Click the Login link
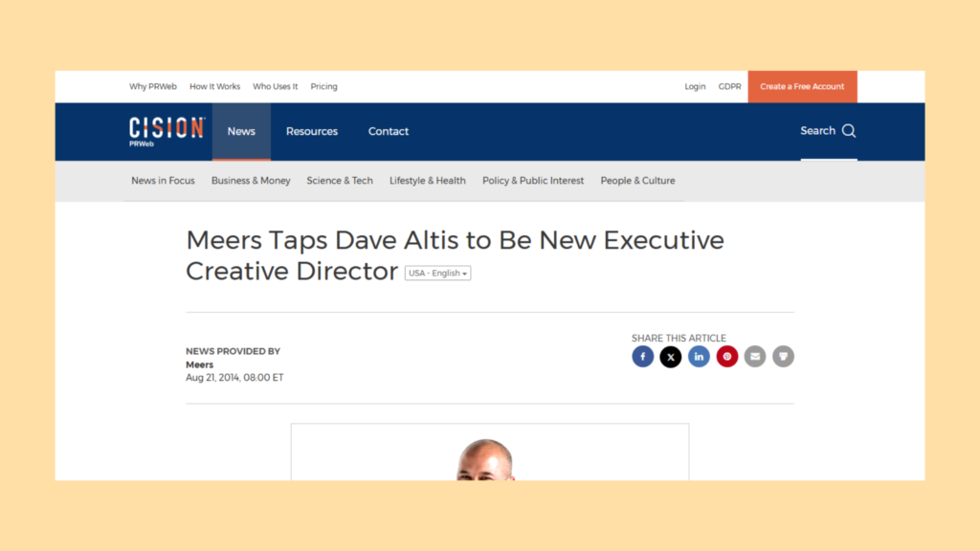 [695, 87]
